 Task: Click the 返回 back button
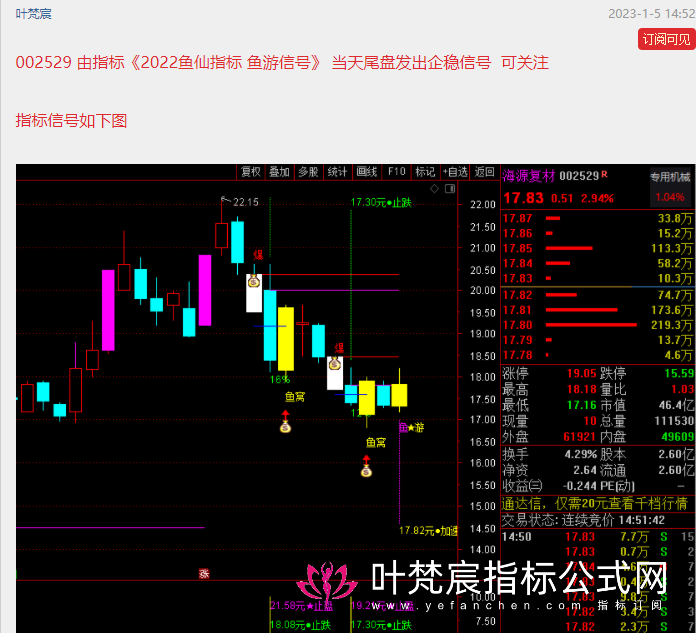pyautogui.click(x=485, y=172)
